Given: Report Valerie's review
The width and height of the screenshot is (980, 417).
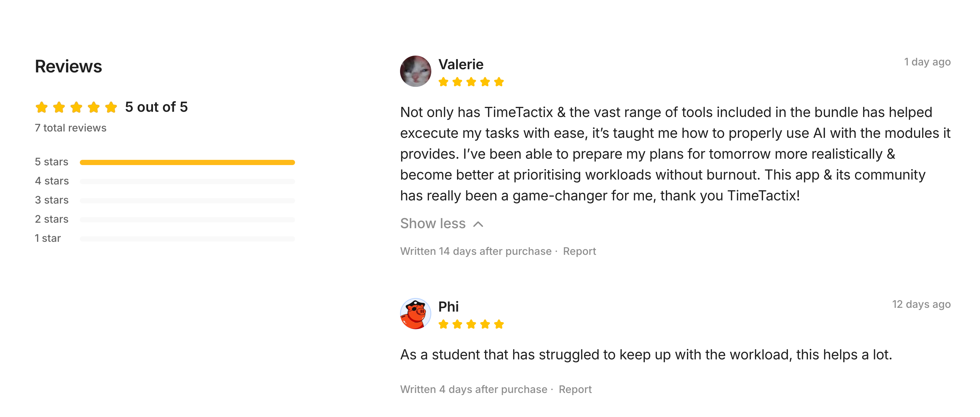Looking at the screenshot, I should click(x=579, y=251).
